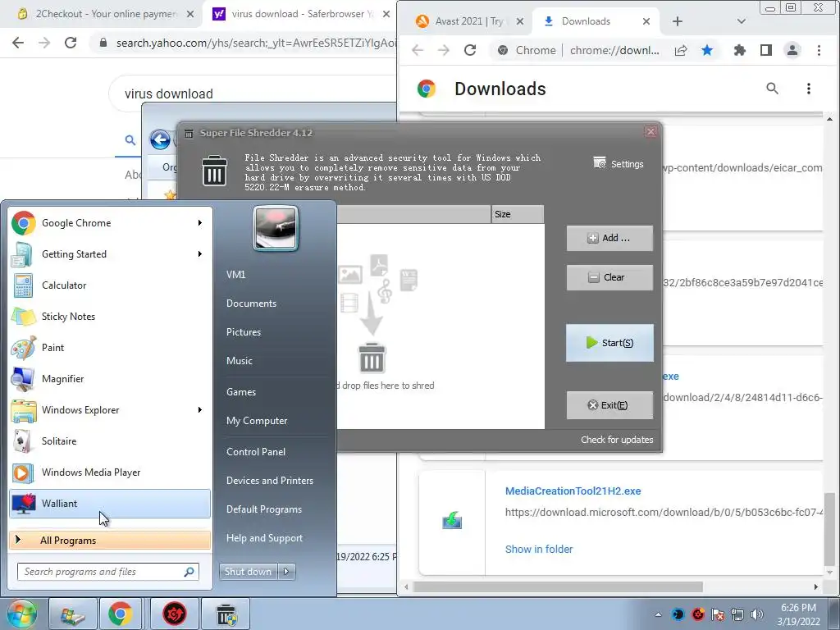Focus Search programs and files box
840x630 pixels.
[107, 572]
